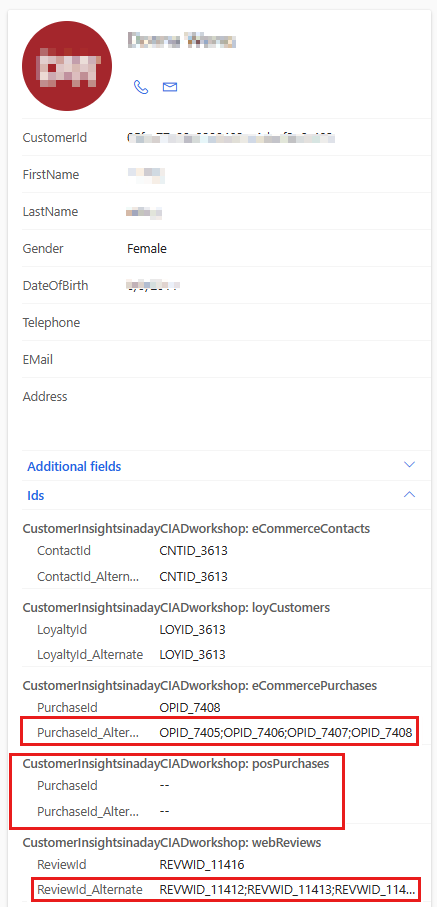
Task: Select the Telephone field label
Action: click(52, 323)
